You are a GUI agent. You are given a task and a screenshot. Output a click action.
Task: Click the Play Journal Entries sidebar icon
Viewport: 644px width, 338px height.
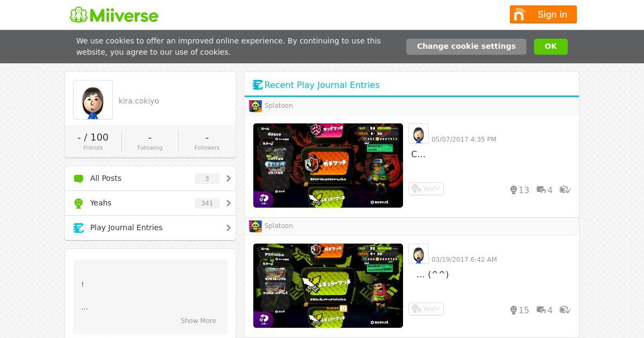coord(78,228)
